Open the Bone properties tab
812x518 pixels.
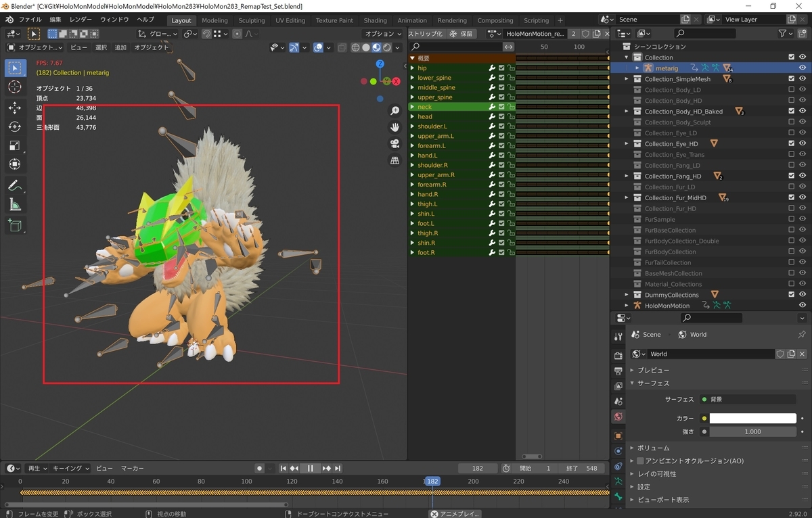coord(618,497)
